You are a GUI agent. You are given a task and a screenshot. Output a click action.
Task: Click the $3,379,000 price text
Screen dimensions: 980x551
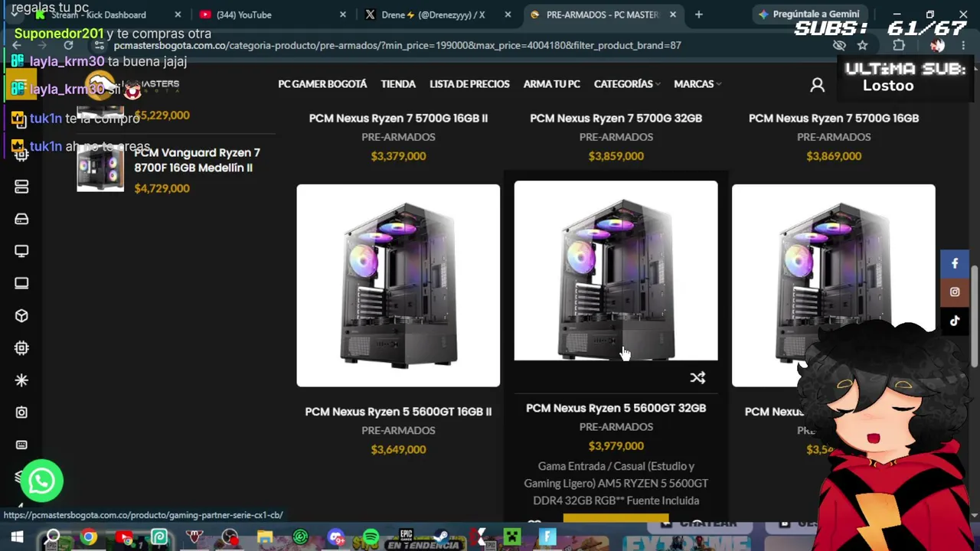(x=398, y=156)
